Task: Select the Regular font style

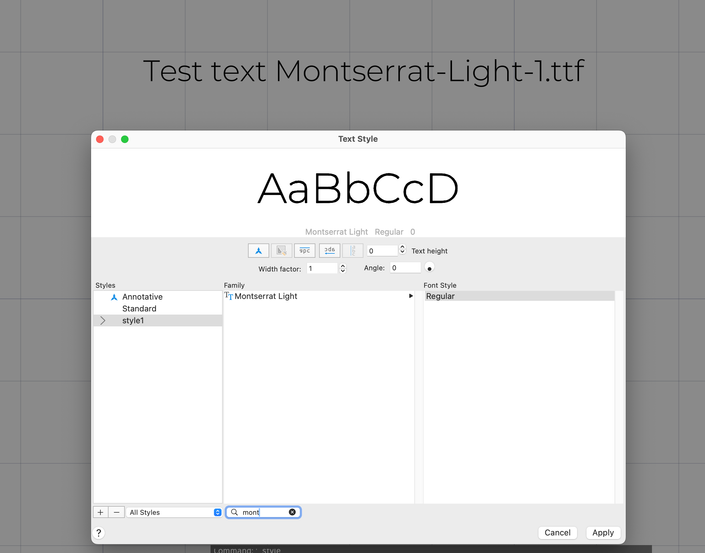Action: coord(519,296)
